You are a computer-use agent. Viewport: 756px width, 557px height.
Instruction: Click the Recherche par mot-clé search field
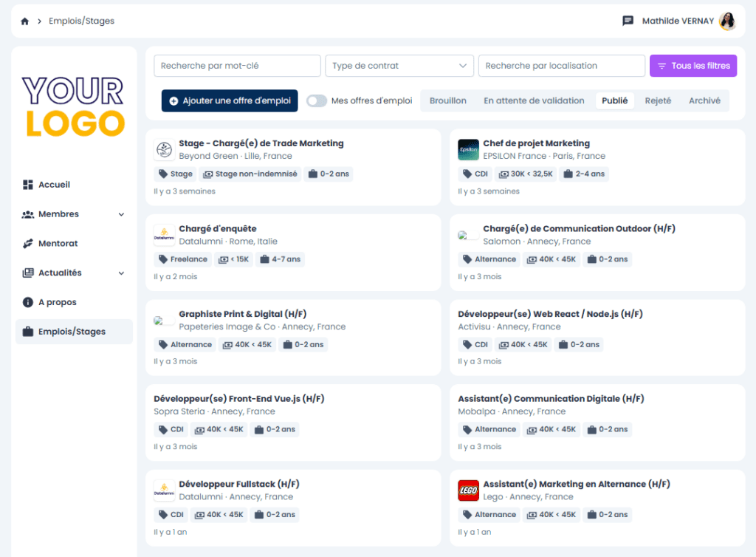[x=236, y=66]
